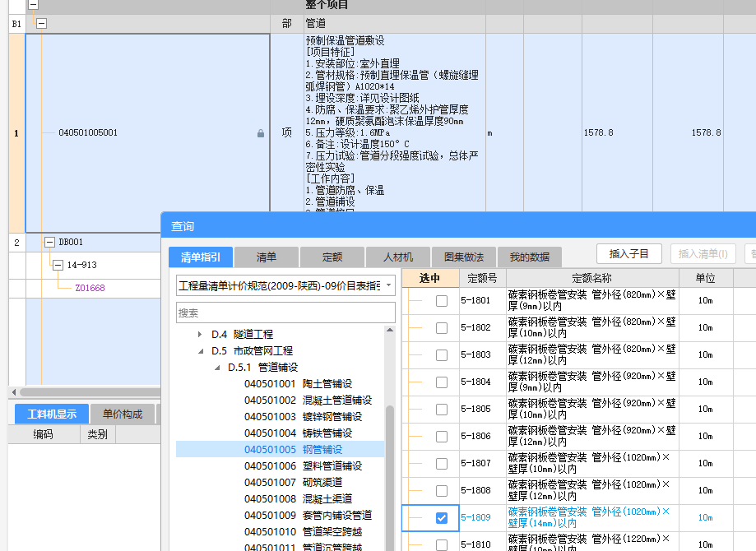This screenshot has height=551, width=756.
Task: Select 040501001 陶土管铺设
Action: (x=298, y=384)
